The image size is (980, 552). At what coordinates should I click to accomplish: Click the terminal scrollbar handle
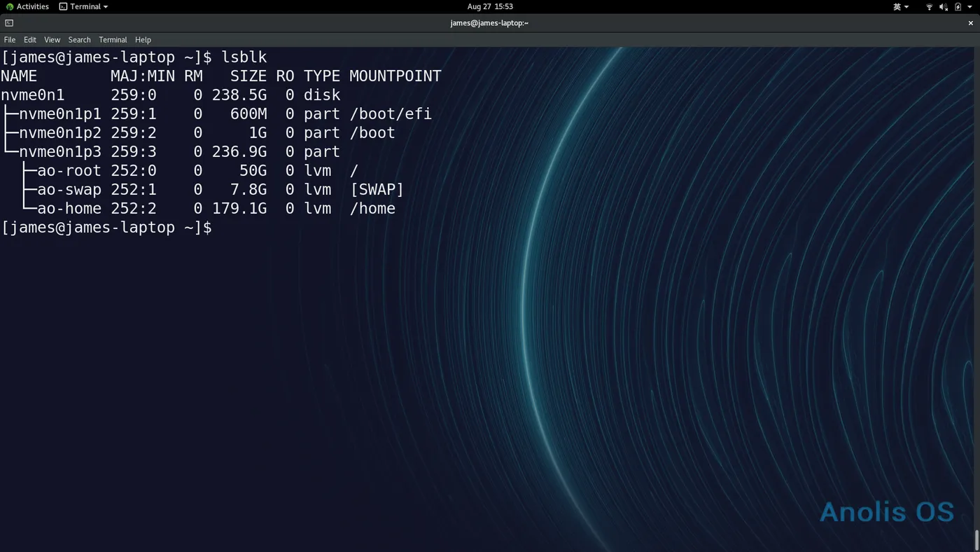pyautogui.click(x=976, y=540)
